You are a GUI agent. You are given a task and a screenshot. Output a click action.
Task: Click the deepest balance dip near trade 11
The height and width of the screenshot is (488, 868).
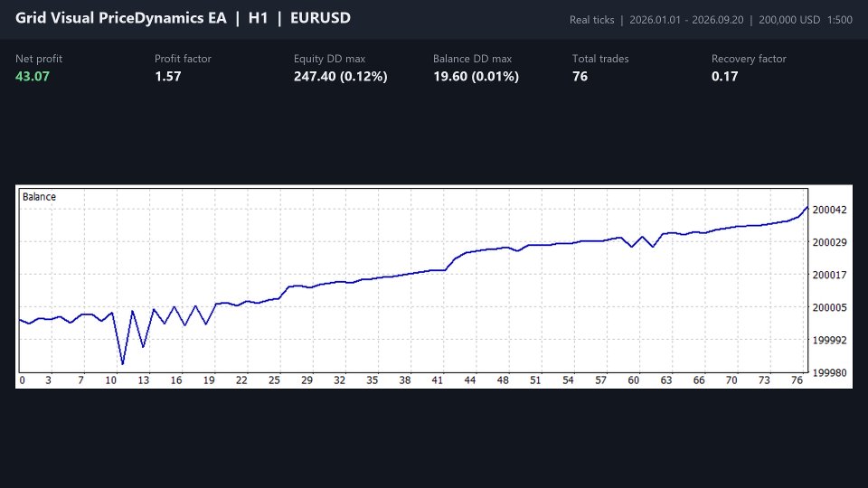pos(122,363)
